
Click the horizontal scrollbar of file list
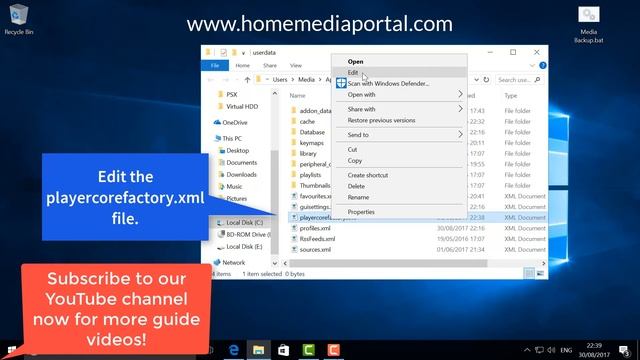click(388, 263)
